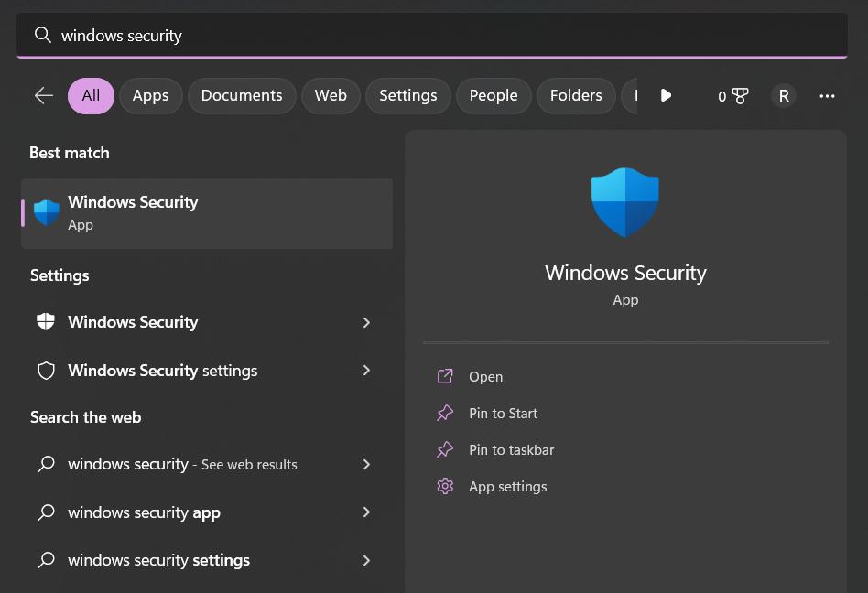Expand 'Windows Security settings' chevron

pyautogui.click(x=366, y=370)
